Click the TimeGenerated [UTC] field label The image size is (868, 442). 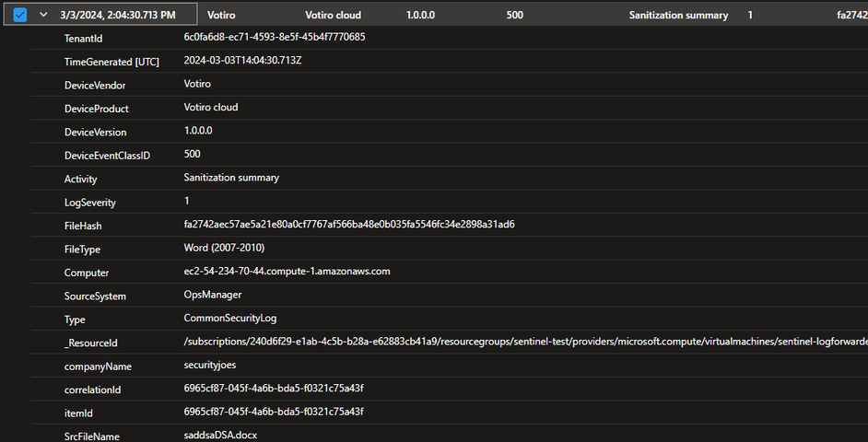(x=111, y=62)
